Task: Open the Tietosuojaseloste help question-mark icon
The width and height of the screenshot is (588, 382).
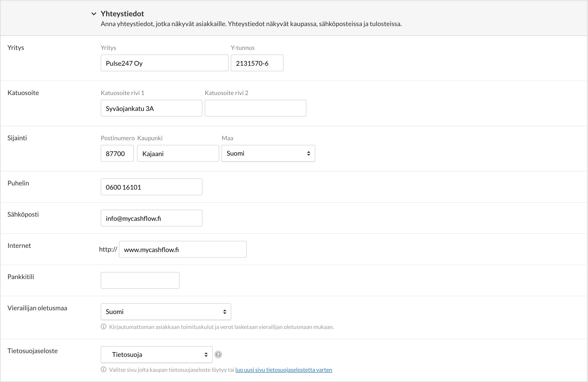Action: [218, 355]
